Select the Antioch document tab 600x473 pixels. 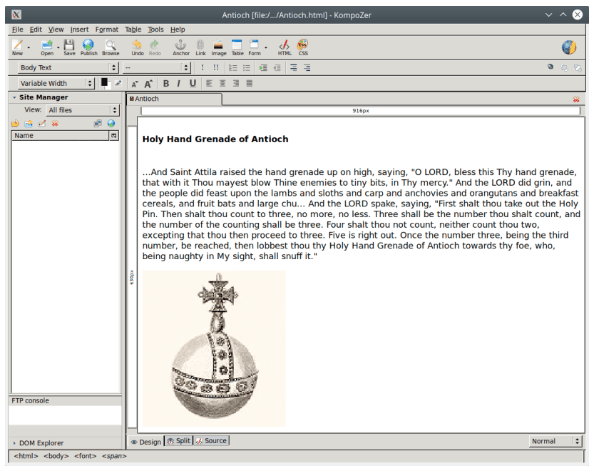click(174, 99)
